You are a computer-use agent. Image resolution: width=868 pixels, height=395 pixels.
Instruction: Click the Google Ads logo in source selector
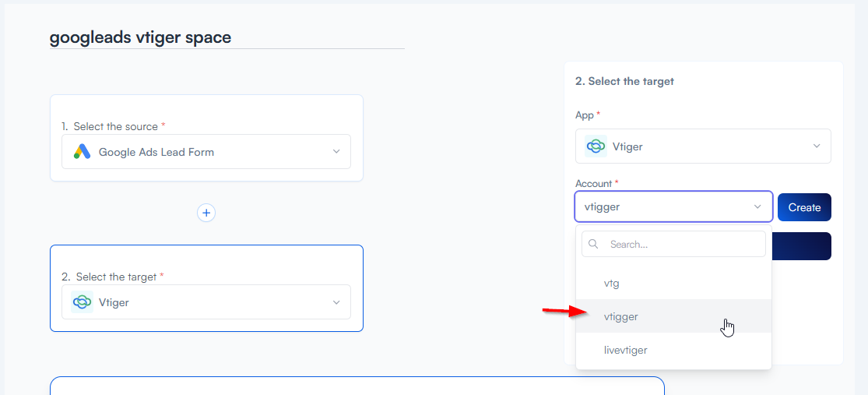[x=83, y=152]
